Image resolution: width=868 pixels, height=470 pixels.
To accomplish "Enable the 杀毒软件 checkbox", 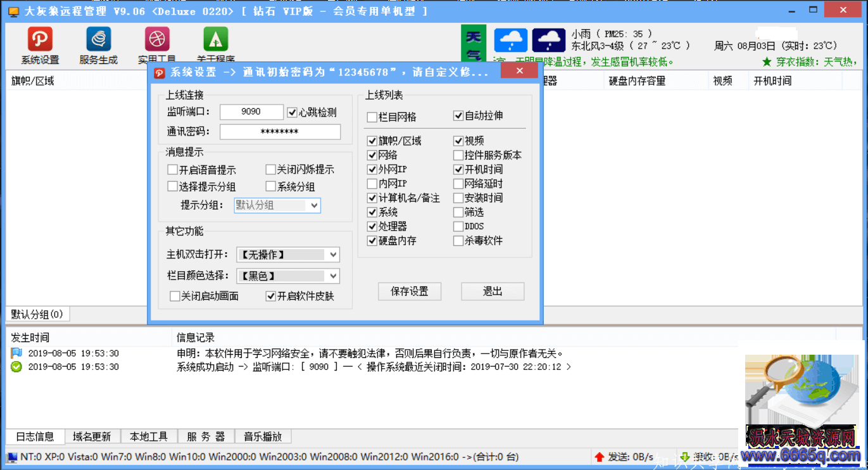I will (x=458, y=241).
